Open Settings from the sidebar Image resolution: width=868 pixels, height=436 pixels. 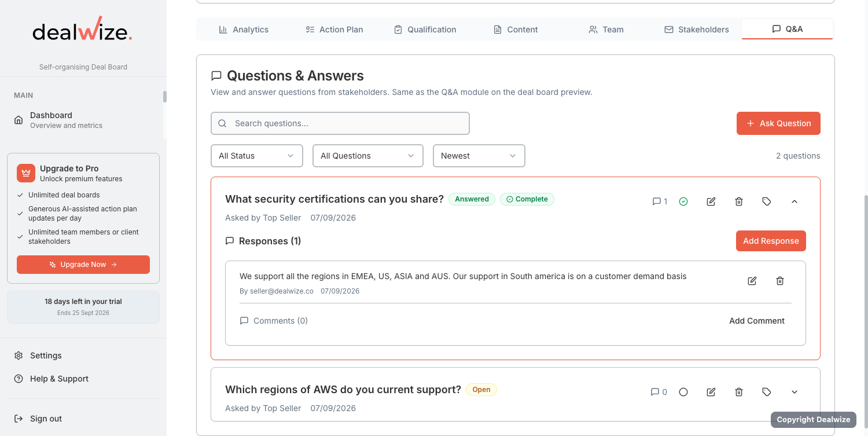point(83,356)
